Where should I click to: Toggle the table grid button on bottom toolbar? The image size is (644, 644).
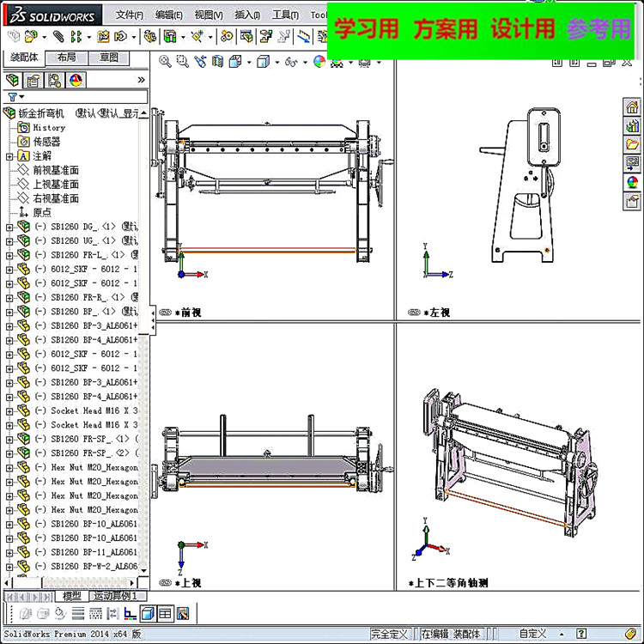pyautogui.click(x=165, y=614)
